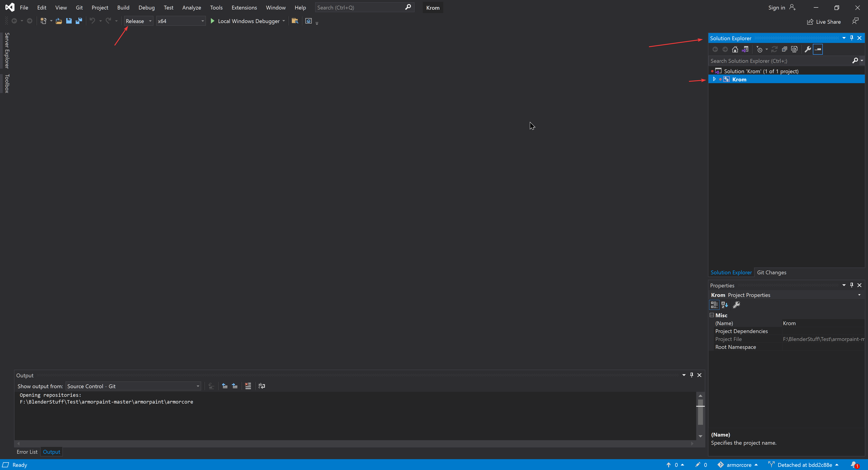Click the Save All toolbar icon
This screenshot has height=470, width=868.
click(x=79, y=21)
